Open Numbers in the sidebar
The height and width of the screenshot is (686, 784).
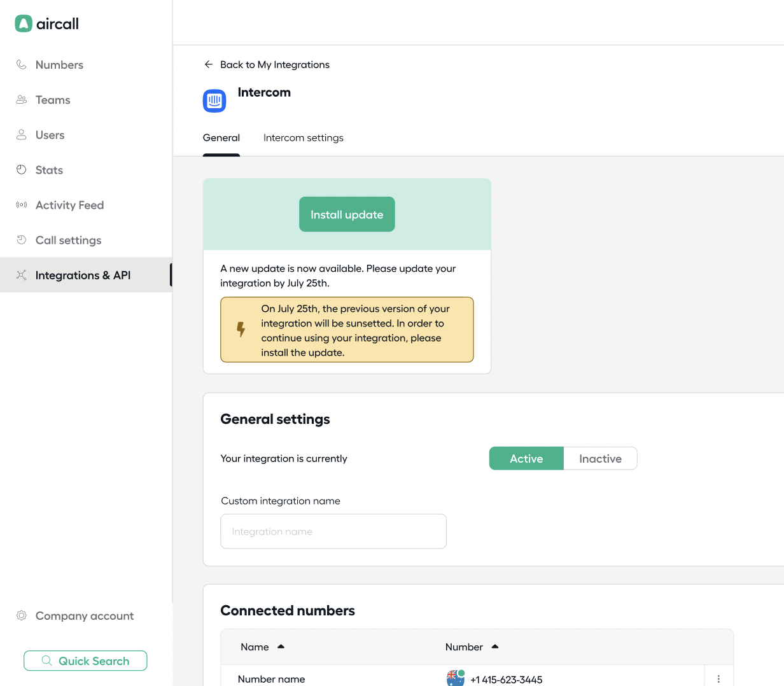[x=86, y=65]
